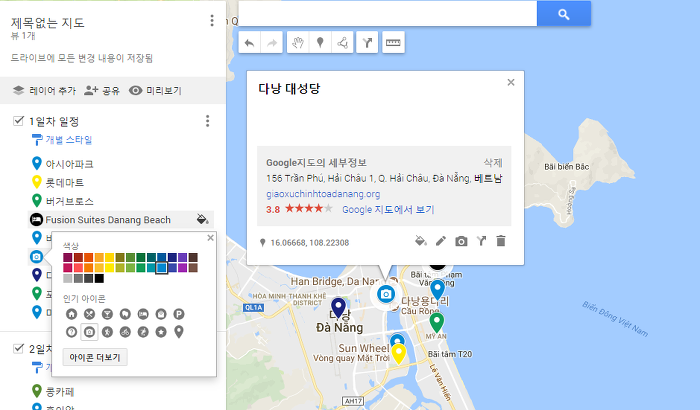The image size is (700, 410).
Task: Click blue camera item icon in layer list
Action: [x=37, y=257]
